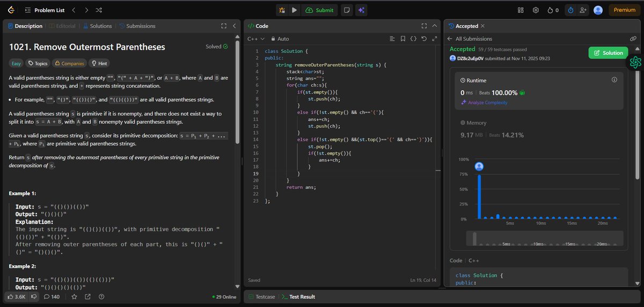
Task: Maximize the Description panel
Action: [x=224, y=26]
